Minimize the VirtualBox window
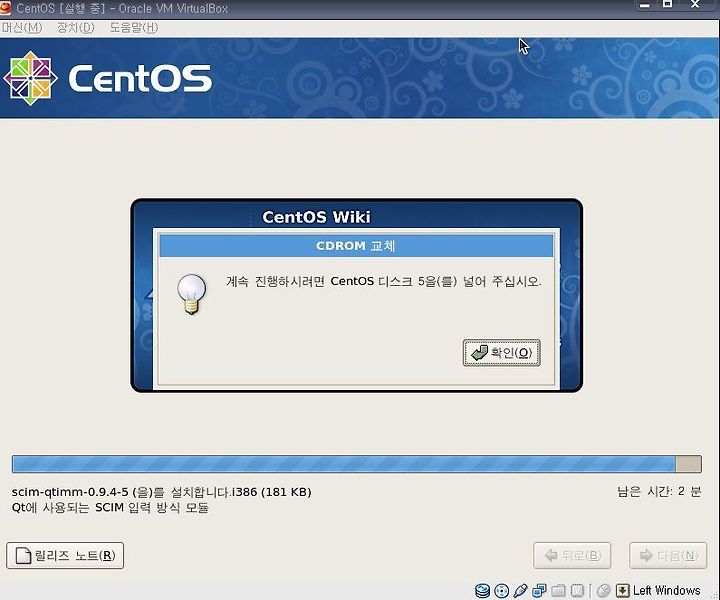Image resolution: width=720 pixels, height=600 pixels. [x=645, y=5]
